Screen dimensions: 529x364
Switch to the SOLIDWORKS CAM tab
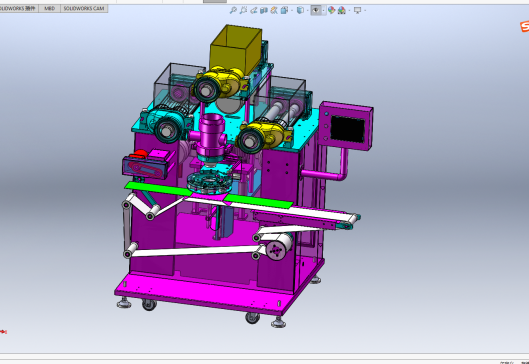pos(84,8)
